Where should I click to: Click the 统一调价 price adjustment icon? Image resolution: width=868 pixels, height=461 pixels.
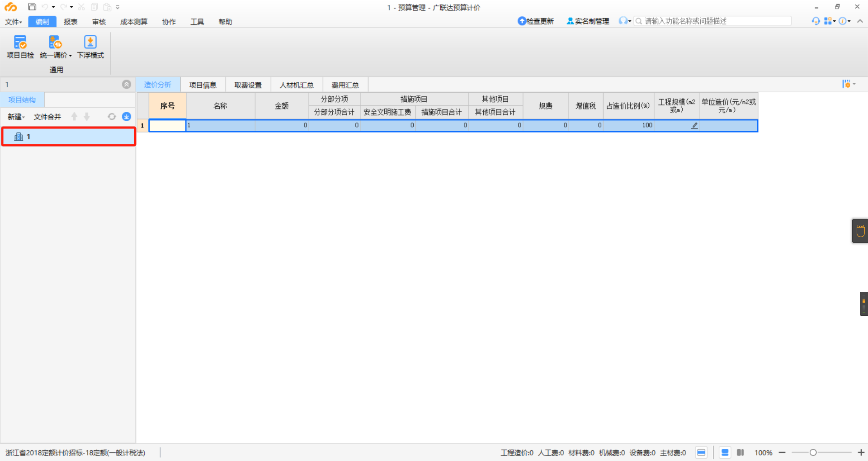[55, 43]
